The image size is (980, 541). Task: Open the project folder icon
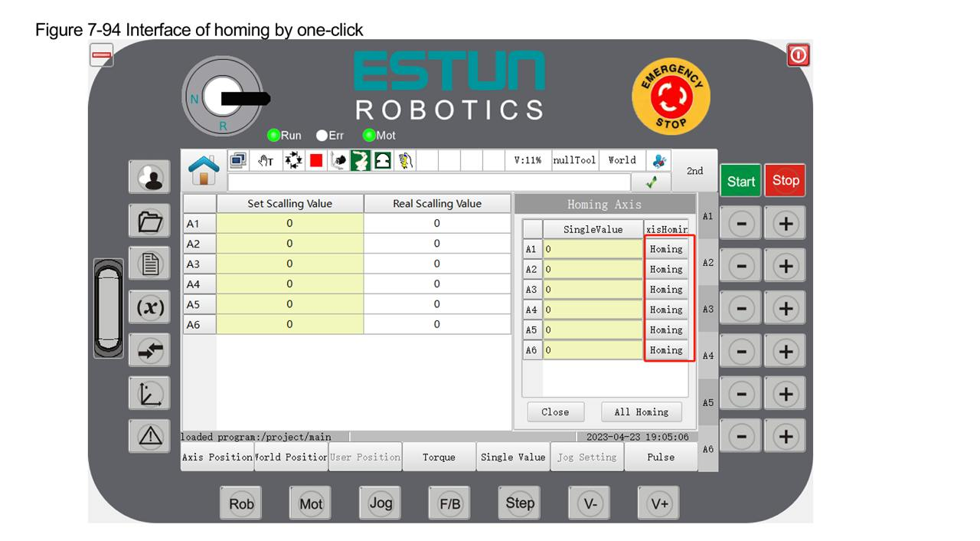149,221
